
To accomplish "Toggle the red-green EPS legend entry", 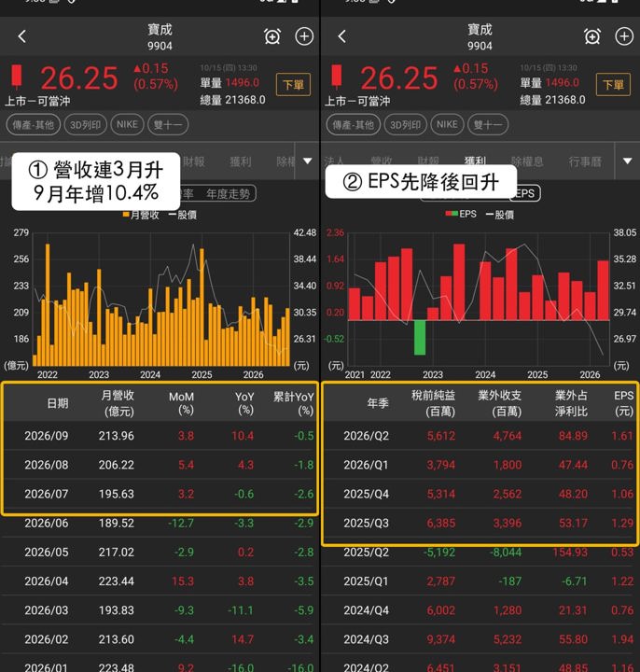I will click(x=461, y=214).
